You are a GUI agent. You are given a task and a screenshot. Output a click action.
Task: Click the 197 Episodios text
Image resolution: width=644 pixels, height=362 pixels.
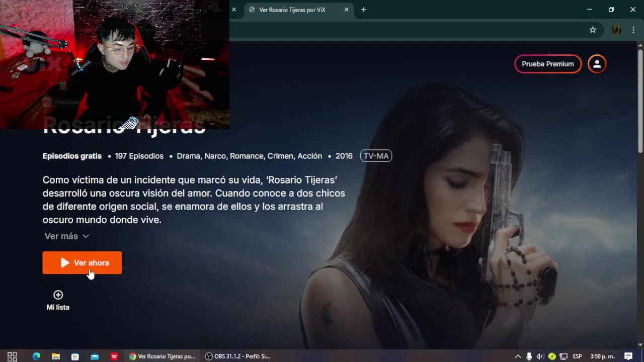coord(139,156)
